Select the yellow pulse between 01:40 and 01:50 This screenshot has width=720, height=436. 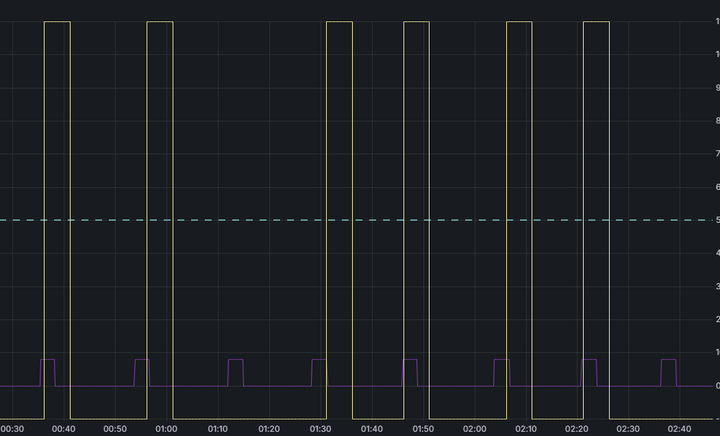(416, 21)
